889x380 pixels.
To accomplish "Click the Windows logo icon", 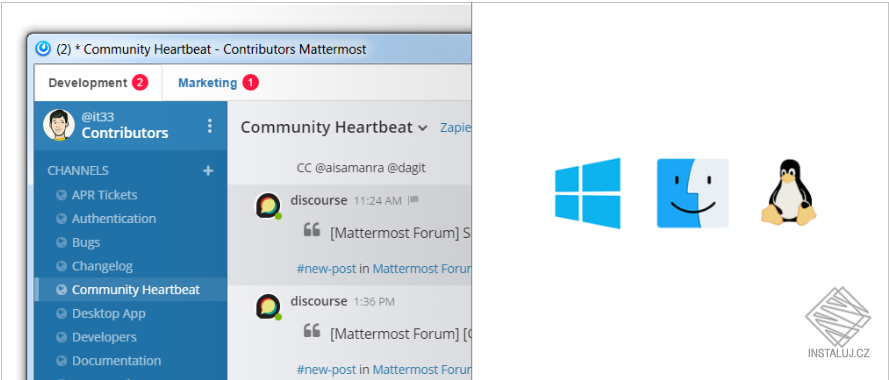I will tap(588, 193).
